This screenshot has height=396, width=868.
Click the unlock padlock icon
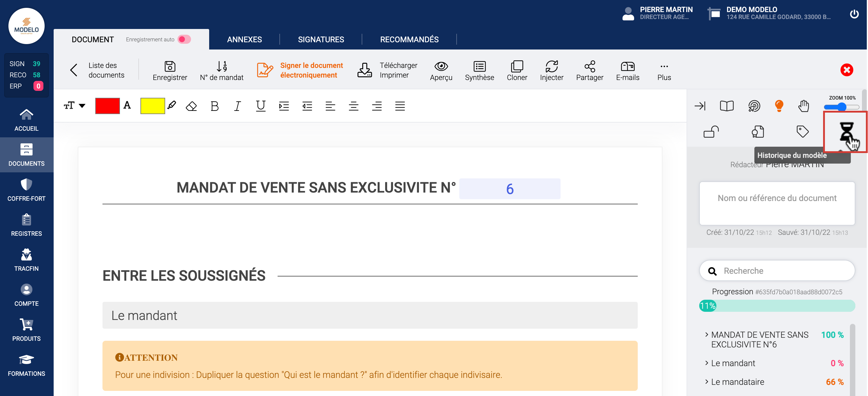coord(711,131)
